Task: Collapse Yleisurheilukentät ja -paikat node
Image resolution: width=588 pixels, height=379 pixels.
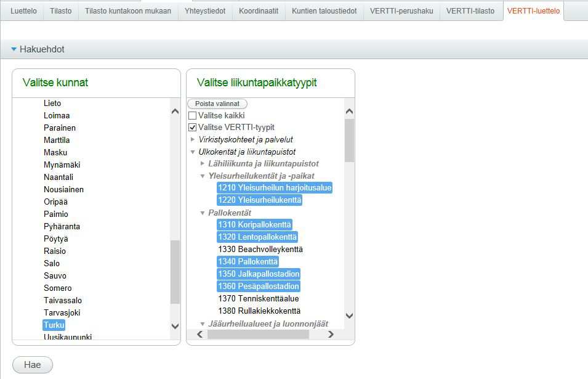Action: [203, 176]
